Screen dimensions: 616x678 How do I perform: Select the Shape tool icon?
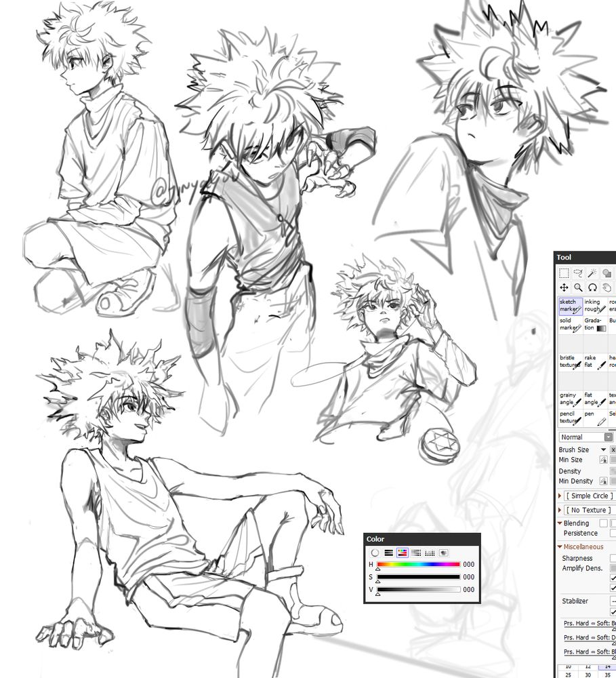point(607,273)
